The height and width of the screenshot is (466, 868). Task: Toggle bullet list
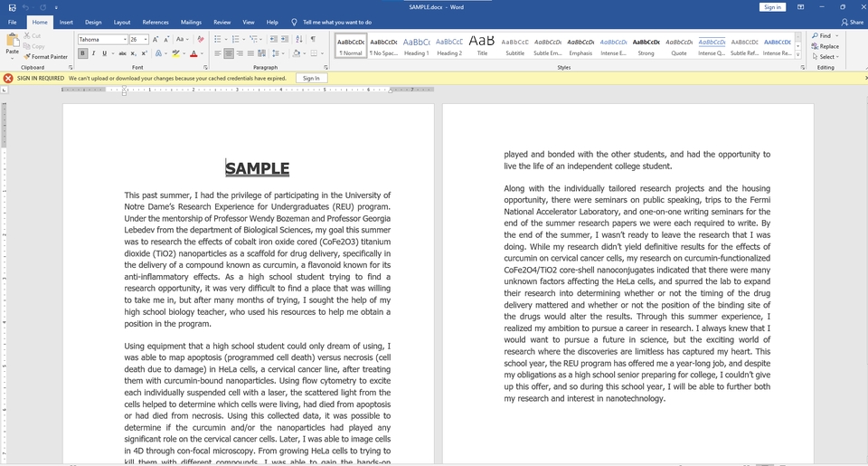[217, 39]
